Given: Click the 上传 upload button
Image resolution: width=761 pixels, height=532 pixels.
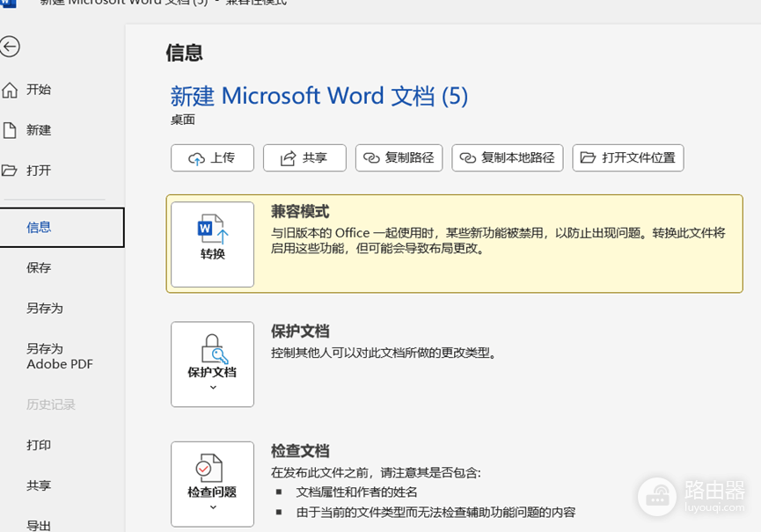Looking at the screenshot, I should click(x=212, y=158).
